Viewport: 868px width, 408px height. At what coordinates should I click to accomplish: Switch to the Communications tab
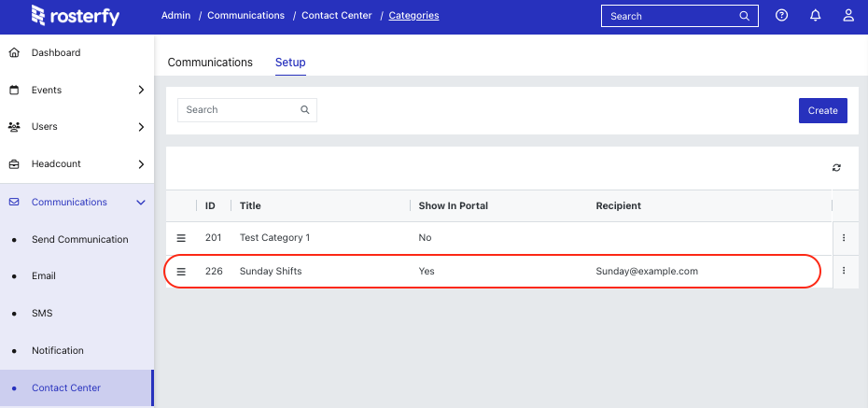tap(210, 62)
